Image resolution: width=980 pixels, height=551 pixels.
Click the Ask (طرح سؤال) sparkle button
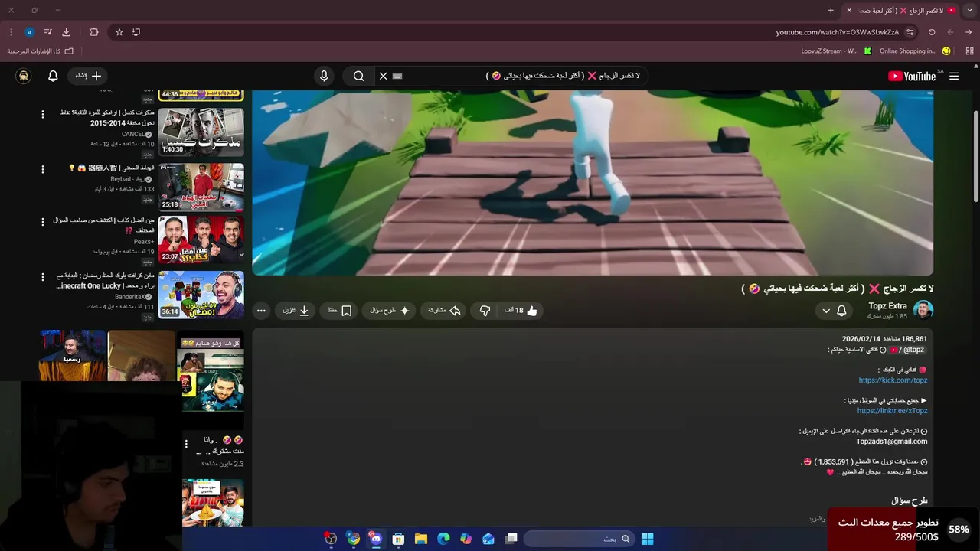tap(389, 310)
